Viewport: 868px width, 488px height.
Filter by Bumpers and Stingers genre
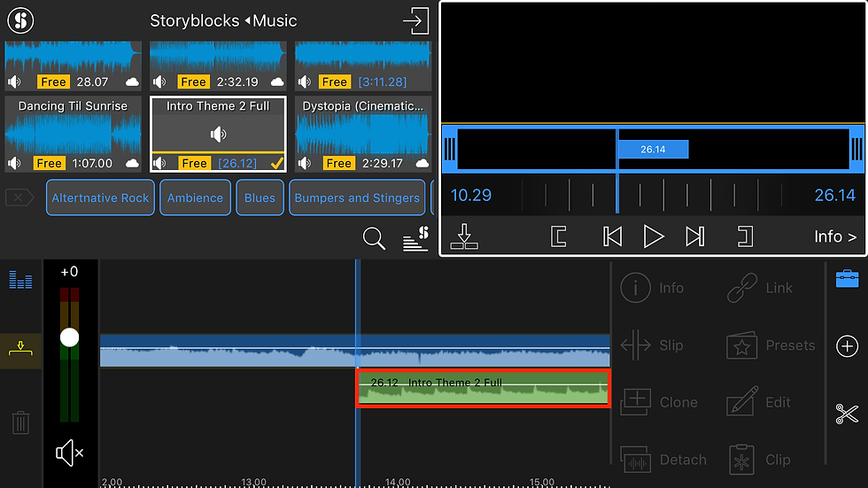click(357, 198)
